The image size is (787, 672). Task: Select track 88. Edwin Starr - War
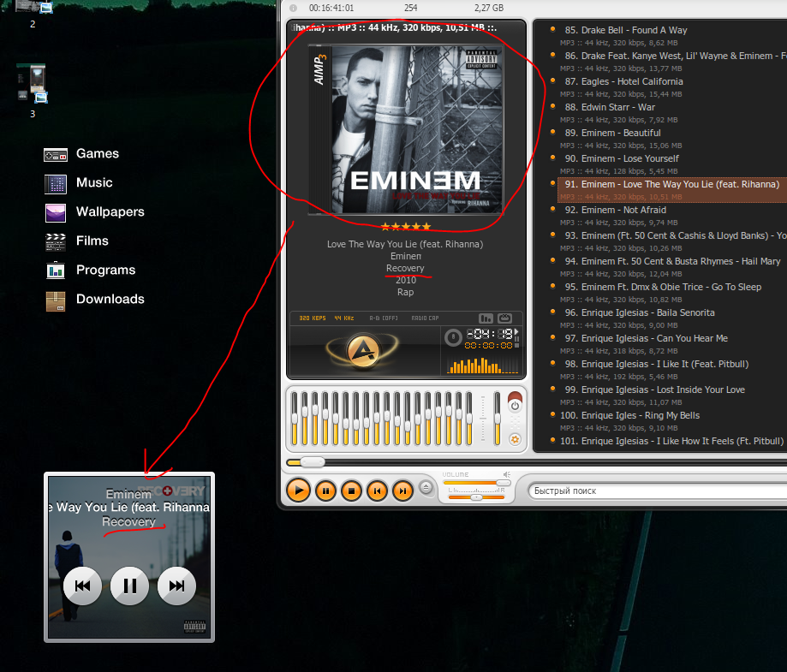point(671,112)
